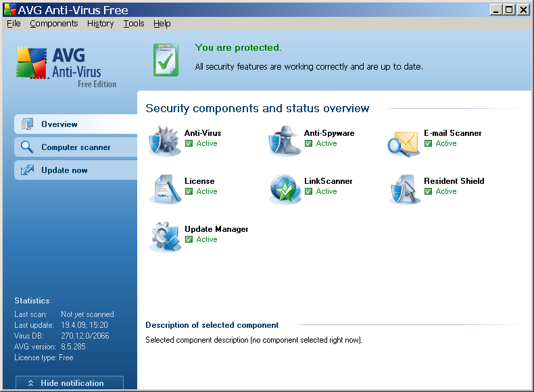Viewport: 534px width, 392px height.
Task: Open the Anti-Virus component icon
Action: point(164,141)
